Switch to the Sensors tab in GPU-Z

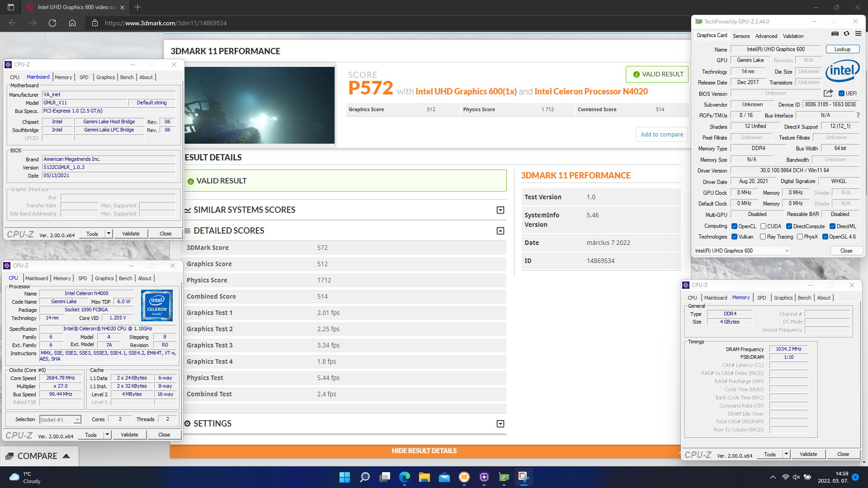pyautogui.click(x=741, y=36)
